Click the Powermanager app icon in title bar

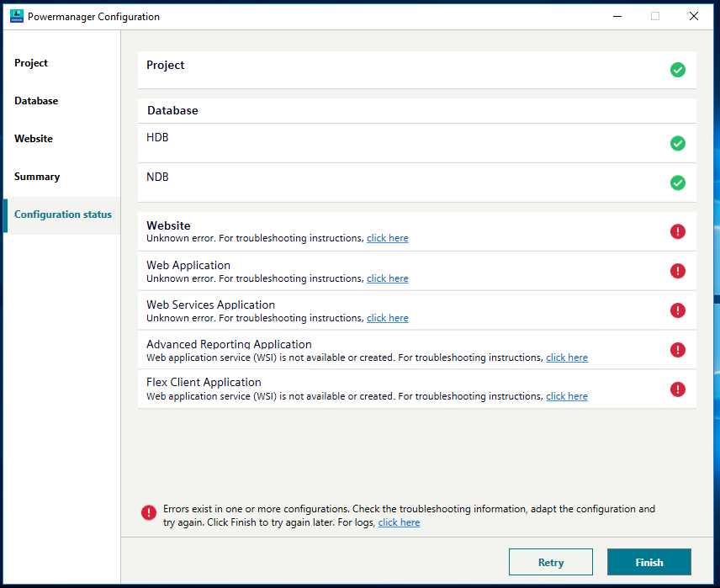point(17,16)
